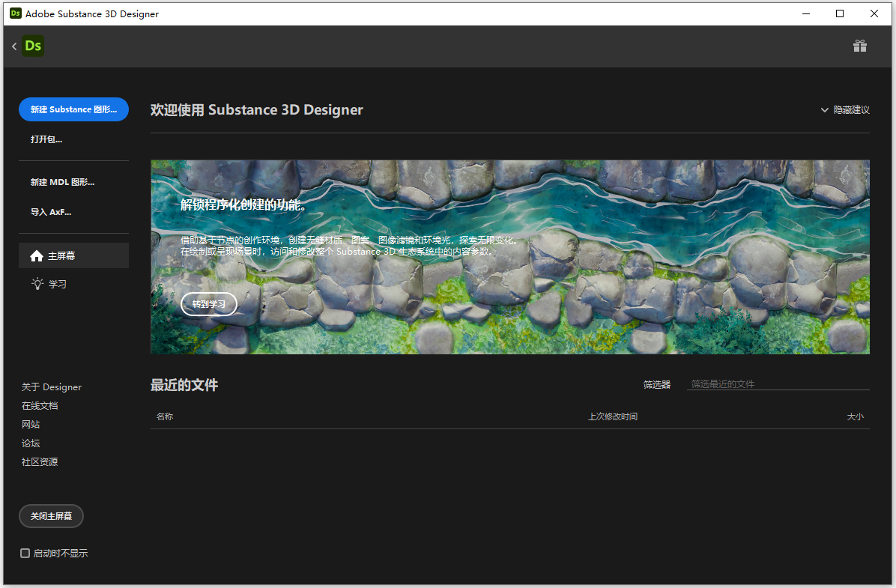Select the 主屏幕 navigation entry

pos(61,255)
